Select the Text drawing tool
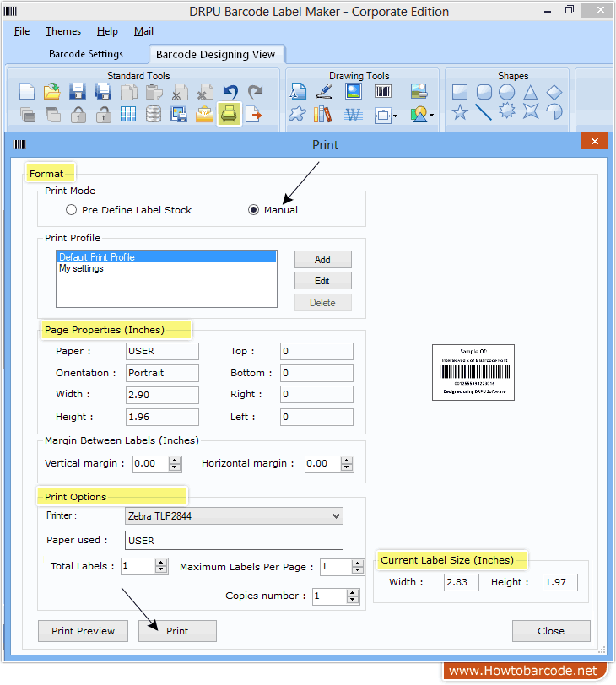This screenshot has width=616, height=685. [298, 91]
